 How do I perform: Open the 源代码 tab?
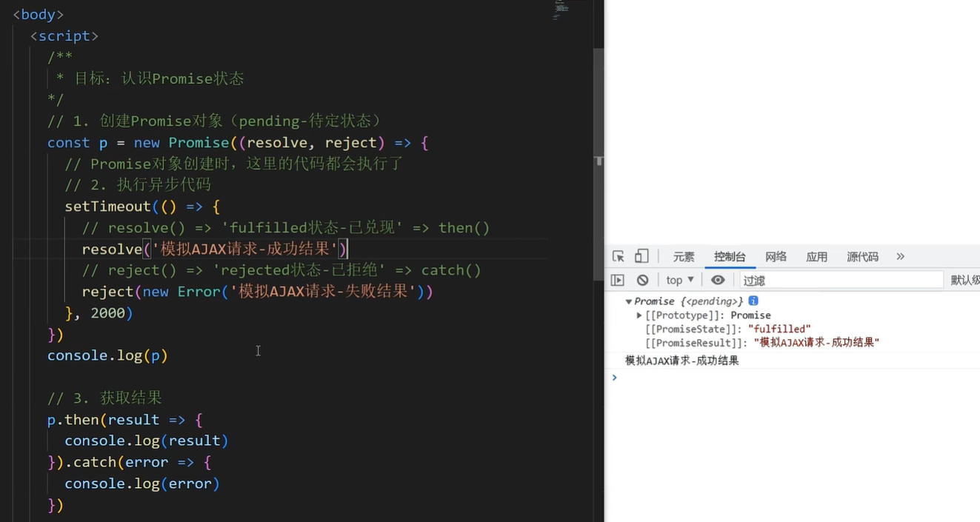point(862,257)
